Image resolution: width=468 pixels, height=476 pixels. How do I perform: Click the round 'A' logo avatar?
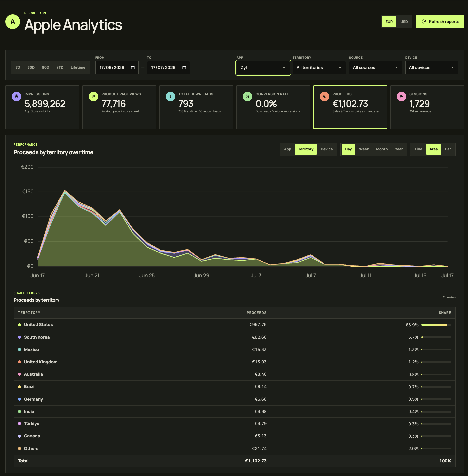[13, 22]
